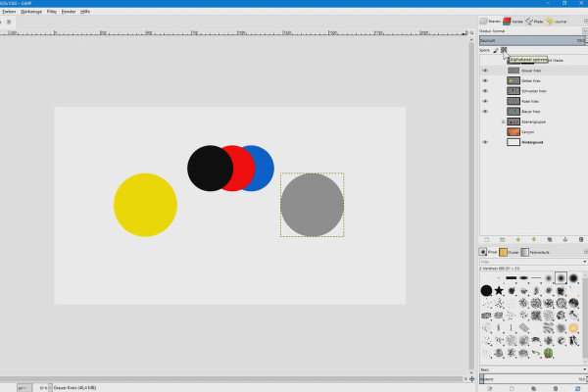The height and width of the screenshot is (392, 588).
Task: Select the Schwarzer Kreis layer row
Action: coord(533,91)
